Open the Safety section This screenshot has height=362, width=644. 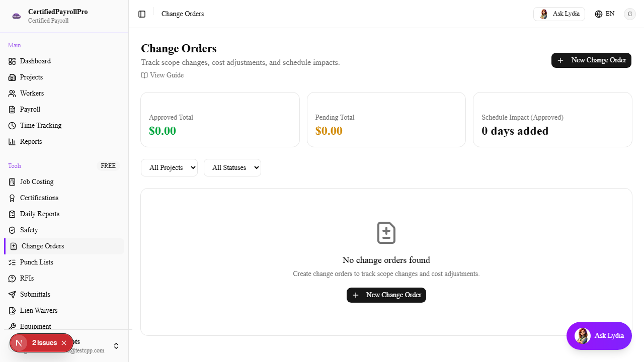click(x=29, y=230)
